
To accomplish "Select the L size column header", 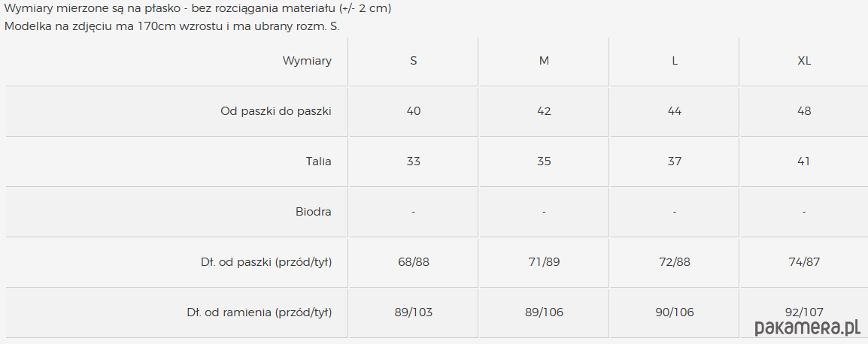I will [x=674, y=61].
